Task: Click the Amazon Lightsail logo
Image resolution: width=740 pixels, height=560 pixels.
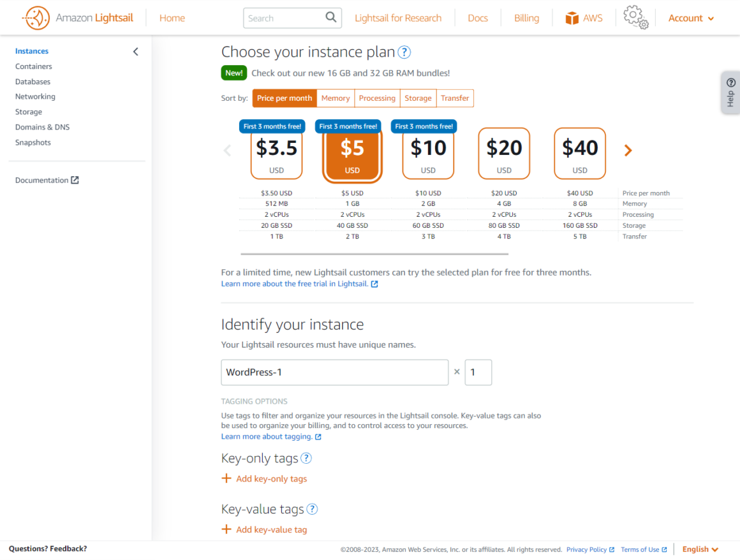Action: click(77, 17)
